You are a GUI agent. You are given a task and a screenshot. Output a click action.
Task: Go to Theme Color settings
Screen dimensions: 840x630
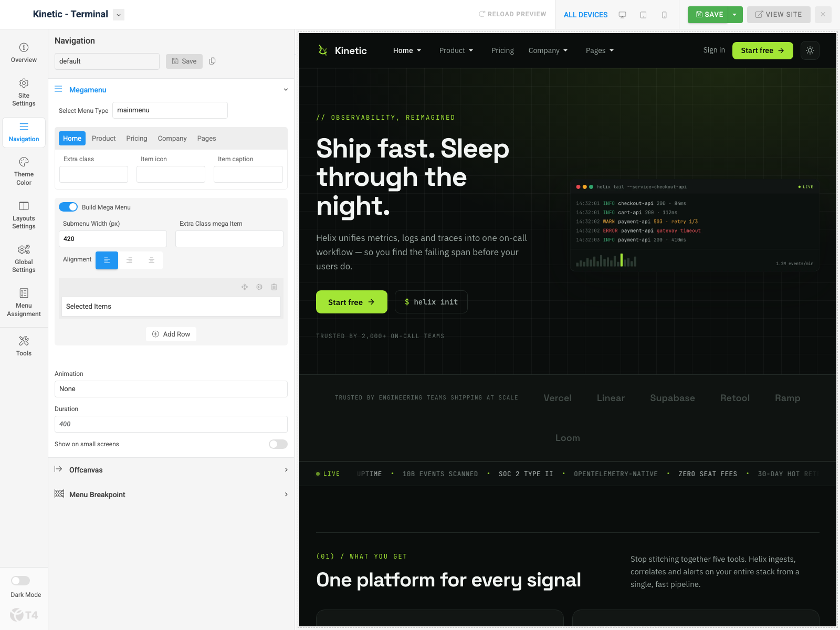24,171
